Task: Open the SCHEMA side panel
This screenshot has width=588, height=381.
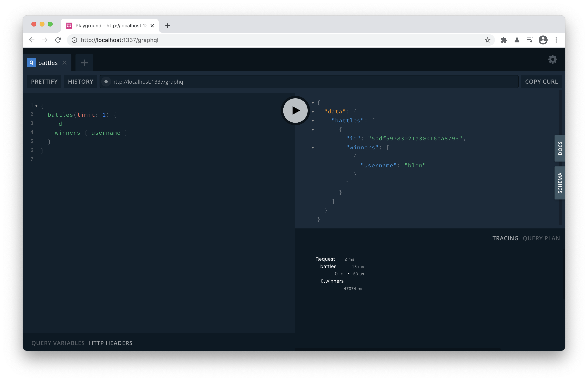Action: (560, 183)
